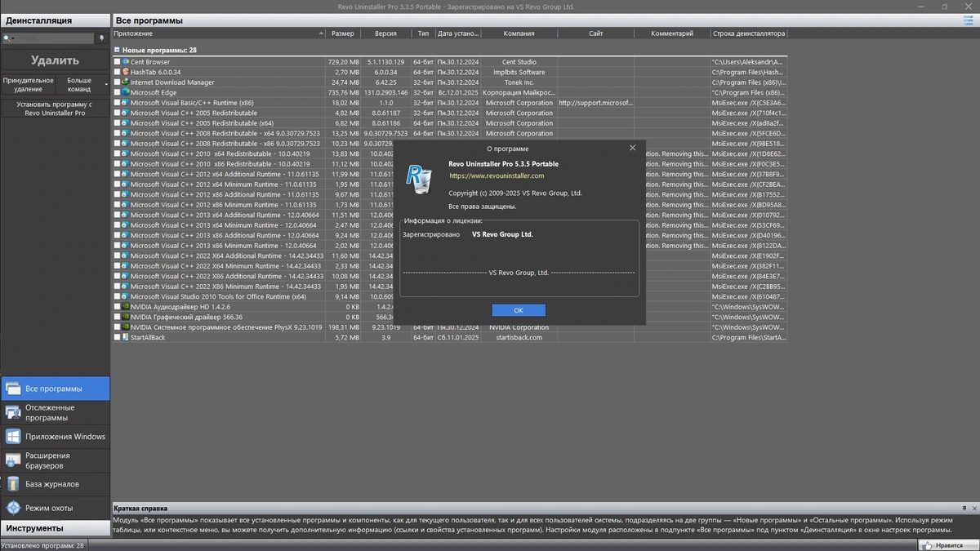
Task: Click the Приложения Windows logo icon
Action: pos(12,437)
